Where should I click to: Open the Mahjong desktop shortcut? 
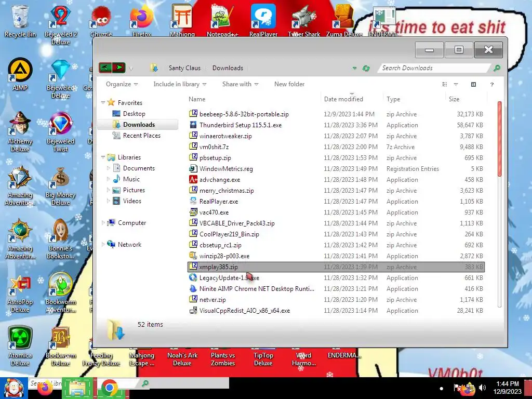pos(182,21)
